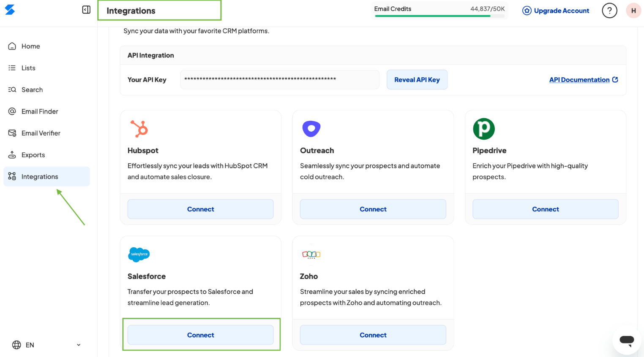The height and width of the screenshot is (357, 644).
Task: Click the Hubspot card title
Action: tap(143, 151)
